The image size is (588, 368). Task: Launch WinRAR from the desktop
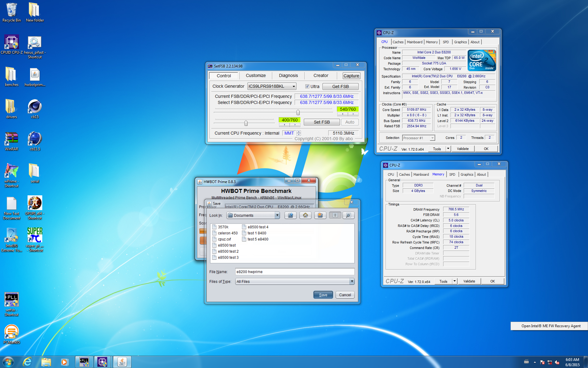point(12,141)
